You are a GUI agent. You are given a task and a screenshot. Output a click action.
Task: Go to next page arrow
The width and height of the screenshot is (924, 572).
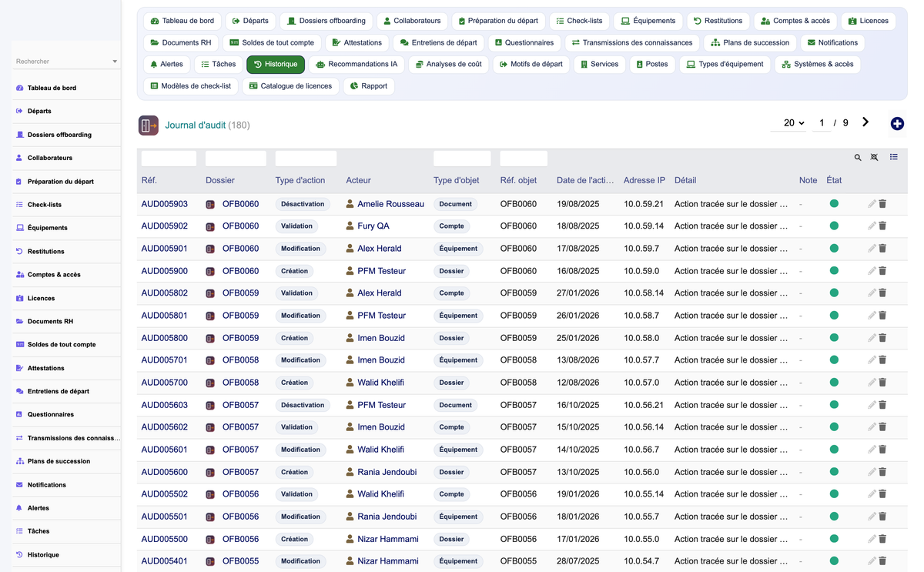pyautogui.click(x=865, y=122)
